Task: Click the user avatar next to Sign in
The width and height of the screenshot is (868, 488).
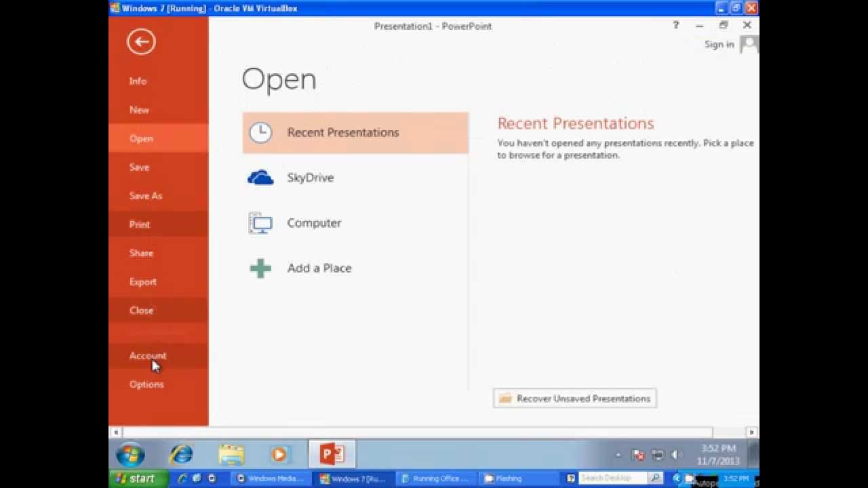Action: click(x=749, y=45)
